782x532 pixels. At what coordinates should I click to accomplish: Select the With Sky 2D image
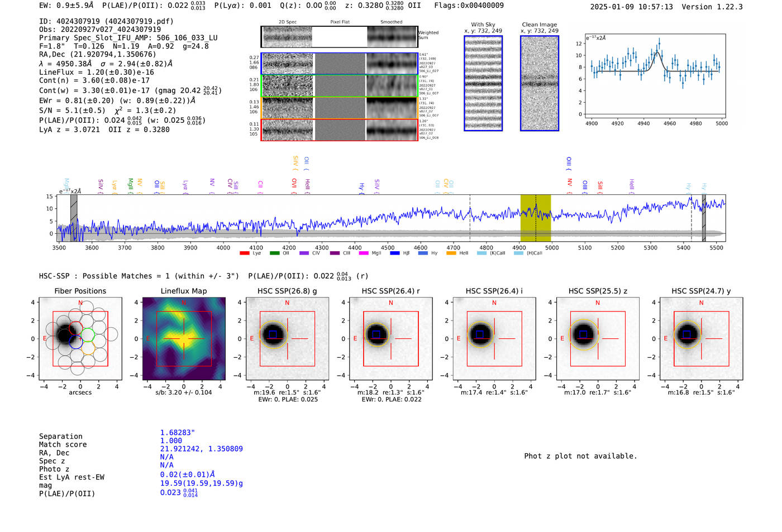tap(483, 83)
